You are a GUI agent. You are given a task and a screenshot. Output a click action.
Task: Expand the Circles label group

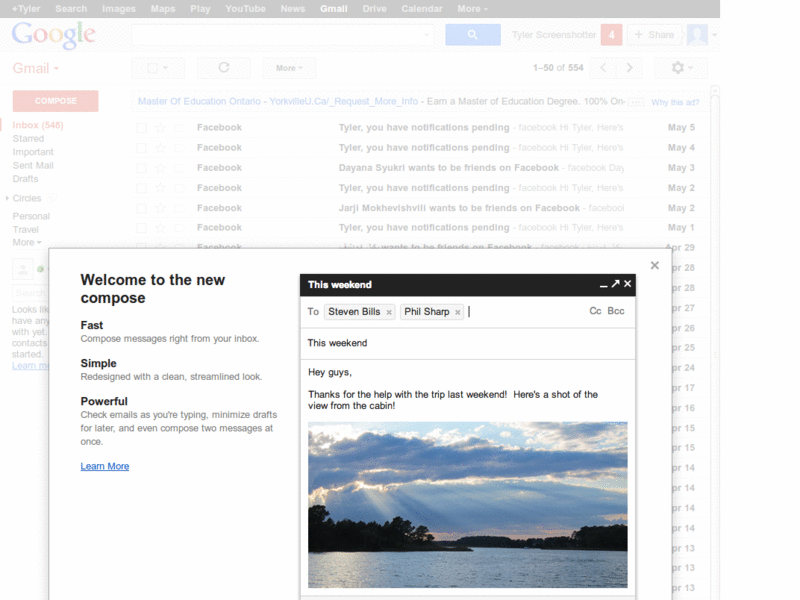point(7,198)
